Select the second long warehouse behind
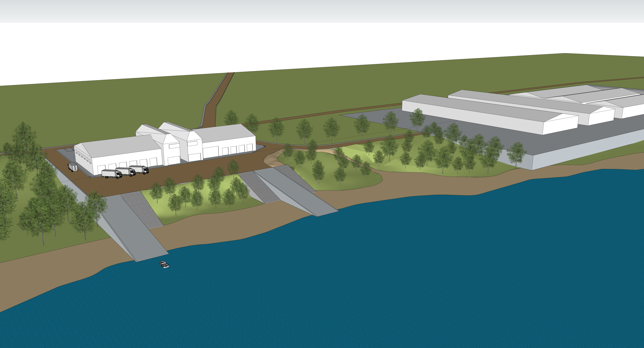The image size is (644, 348). 538,104
